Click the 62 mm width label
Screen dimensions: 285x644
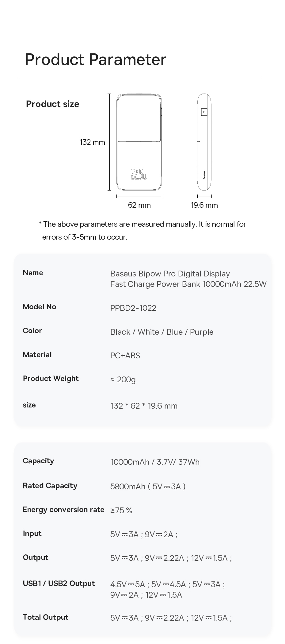tap(139, 205)
